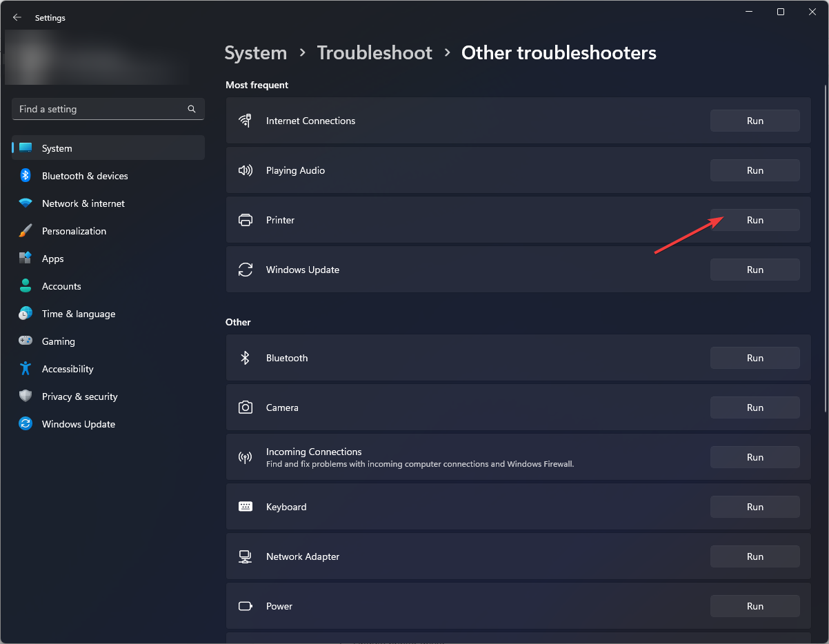
Task: Click the Personalization paintbrush icon
Action: coord(26,231)
